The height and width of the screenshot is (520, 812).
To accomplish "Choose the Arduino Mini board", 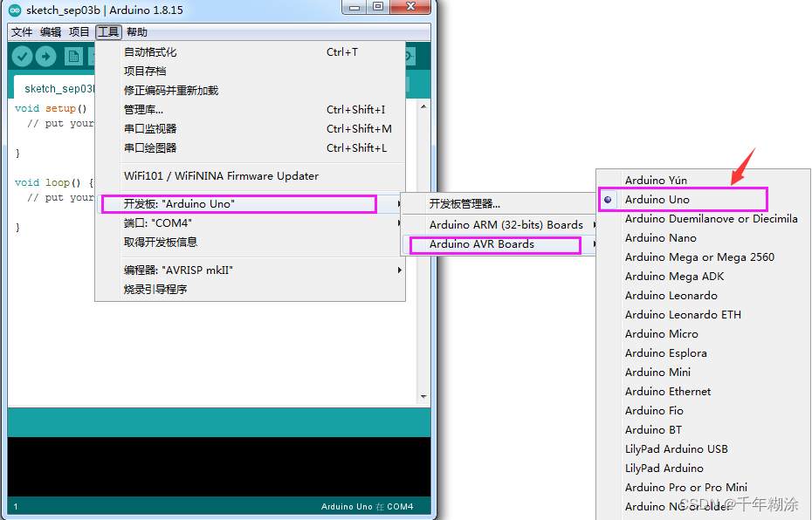I will click(703, 372).
